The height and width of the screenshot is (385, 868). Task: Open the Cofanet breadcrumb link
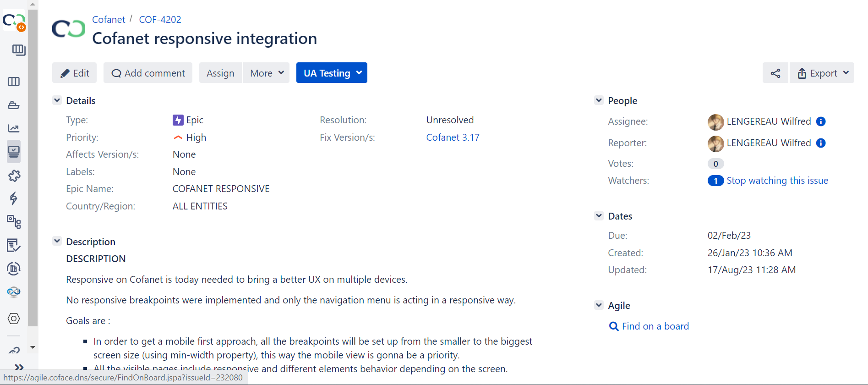click(109, 20)
